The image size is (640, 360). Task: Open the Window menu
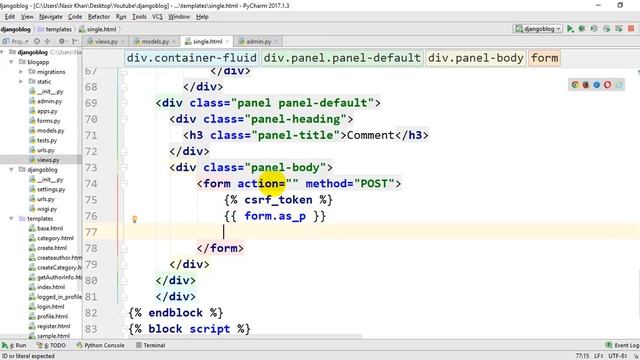click(x=179, y=17)
